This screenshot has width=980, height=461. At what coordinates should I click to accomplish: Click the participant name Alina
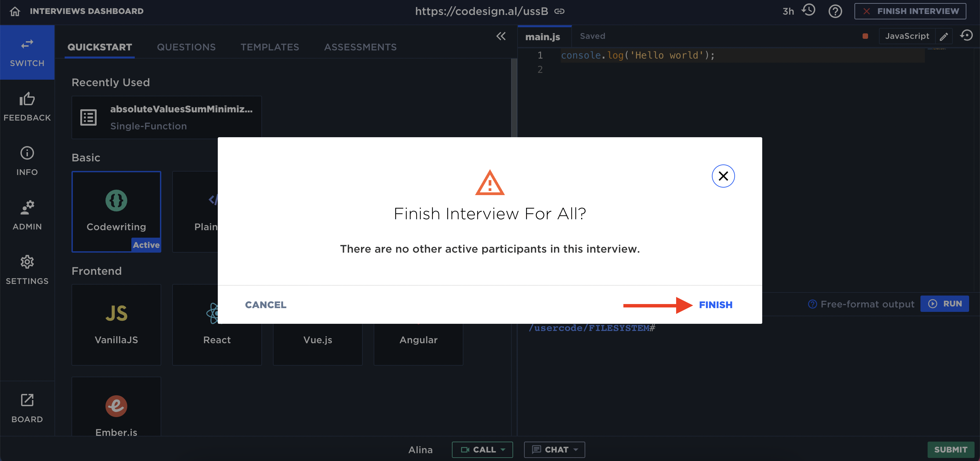pos(420,450)
